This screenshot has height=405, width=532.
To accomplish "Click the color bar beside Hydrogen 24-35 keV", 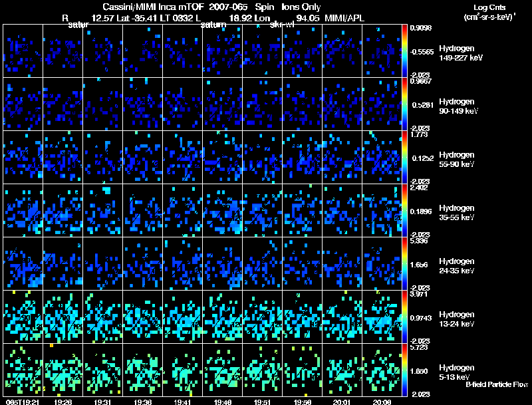I will tap(404, 264).
